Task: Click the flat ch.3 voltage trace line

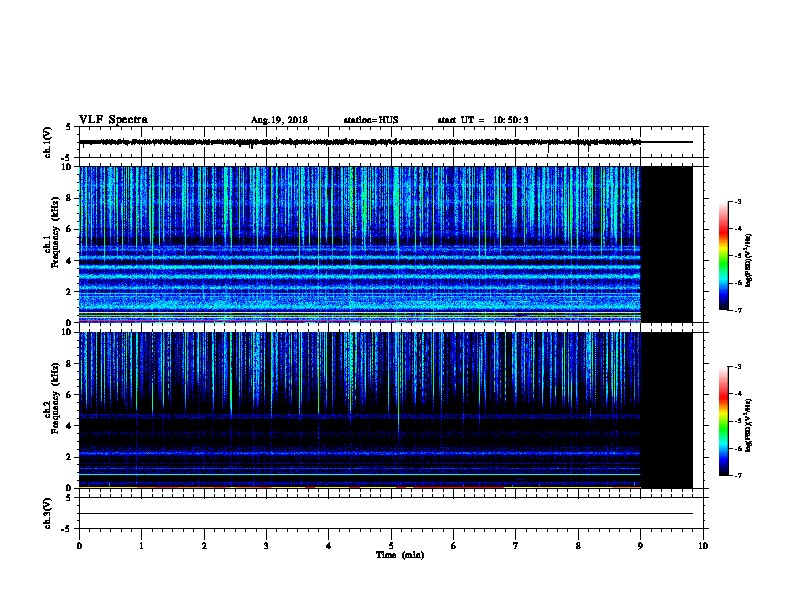Action: pos(386,514)
